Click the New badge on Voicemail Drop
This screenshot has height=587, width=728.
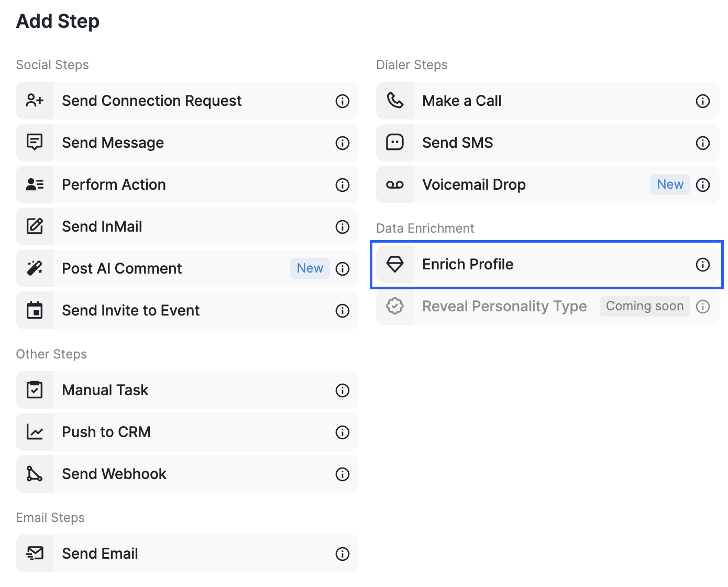[x=670, y=184]
